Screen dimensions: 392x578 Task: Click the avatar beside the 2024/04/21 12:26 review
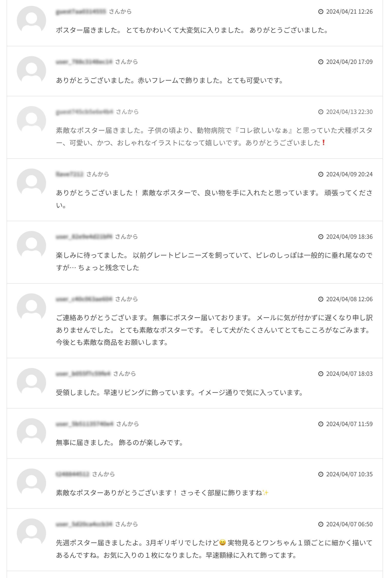31,20
